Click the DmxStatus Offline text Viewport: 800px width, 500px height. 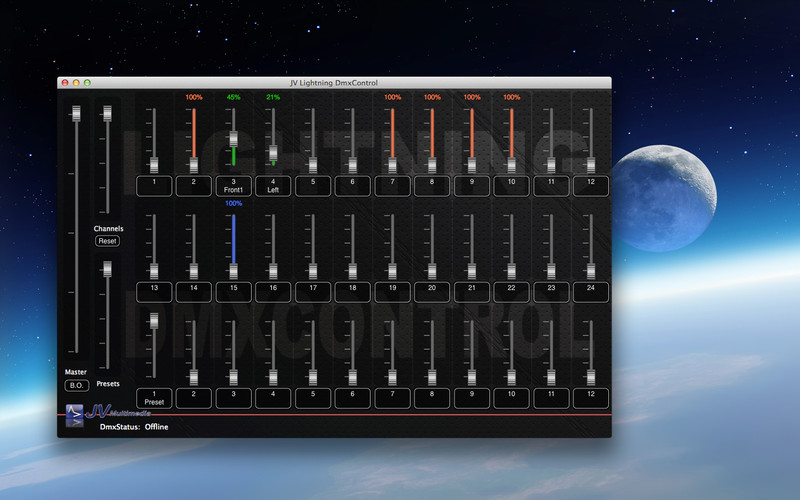point(134,427)
